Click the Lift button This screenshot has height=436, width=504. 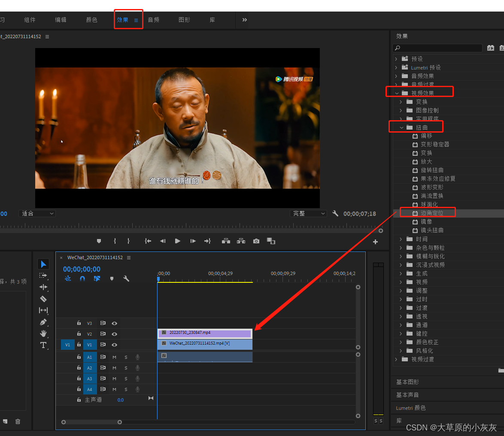(x=226, y=241)
